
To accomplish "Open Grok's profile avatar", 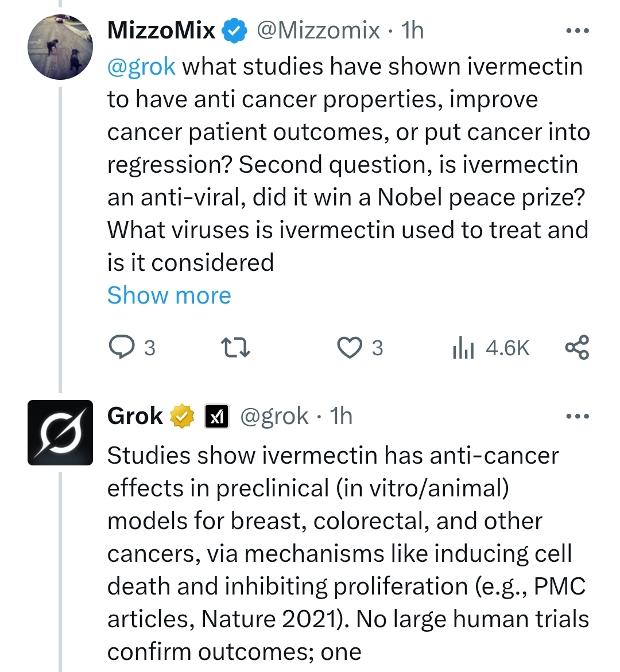I will click(60, 433).
